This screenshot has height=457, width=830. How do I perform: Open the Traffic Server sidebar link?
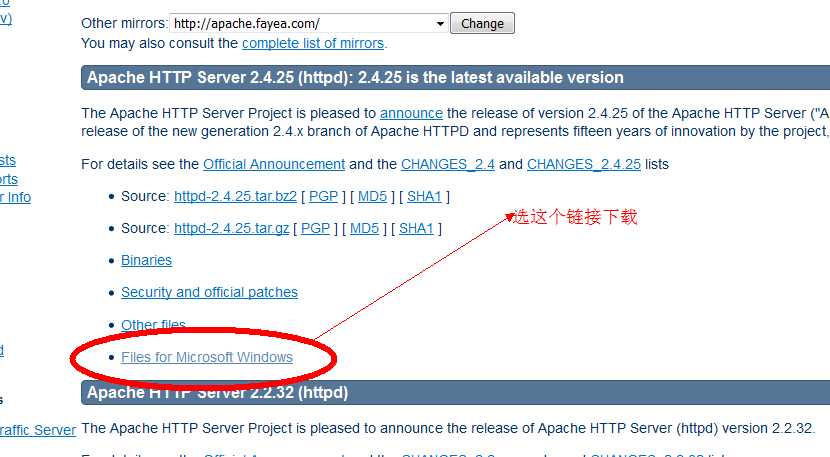pyautogui.click(x=38, y=430)
